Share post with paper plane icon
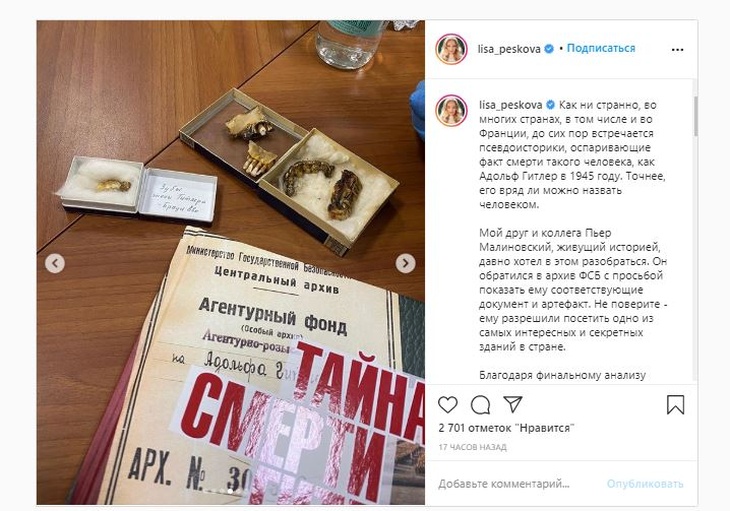The height and width of the screenshot is (511, 730). point(513,404)
